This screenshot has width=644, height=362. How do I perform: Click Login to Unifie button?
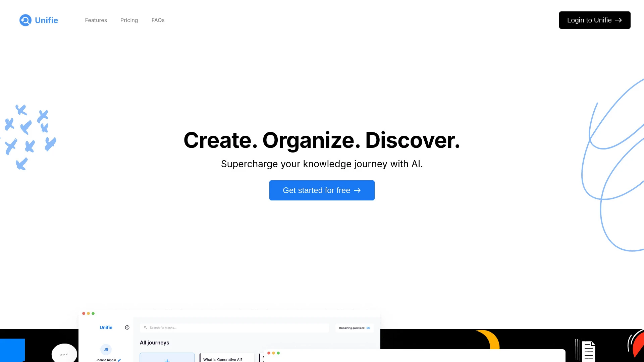[x=594, y=20]
